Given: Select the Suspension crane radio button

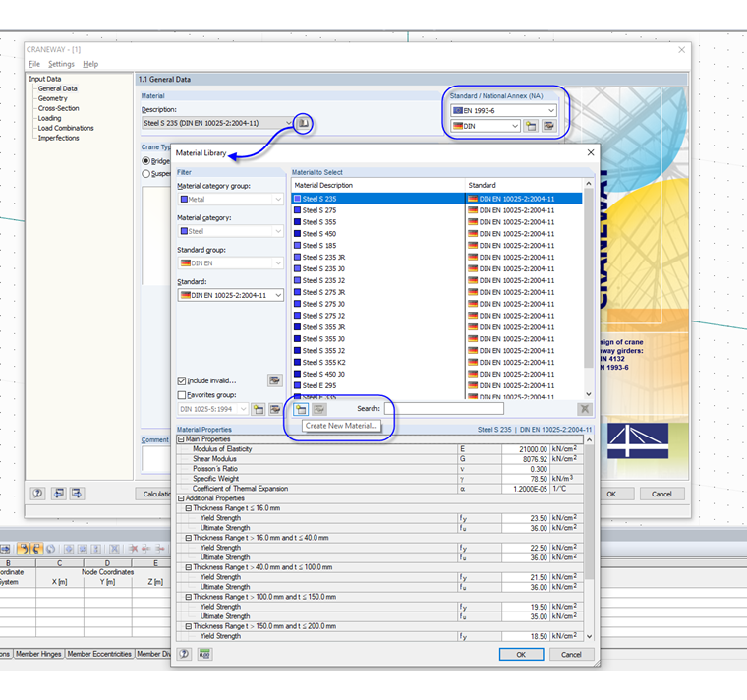Looking at the screenshot, I should click(x=146, y=174).
